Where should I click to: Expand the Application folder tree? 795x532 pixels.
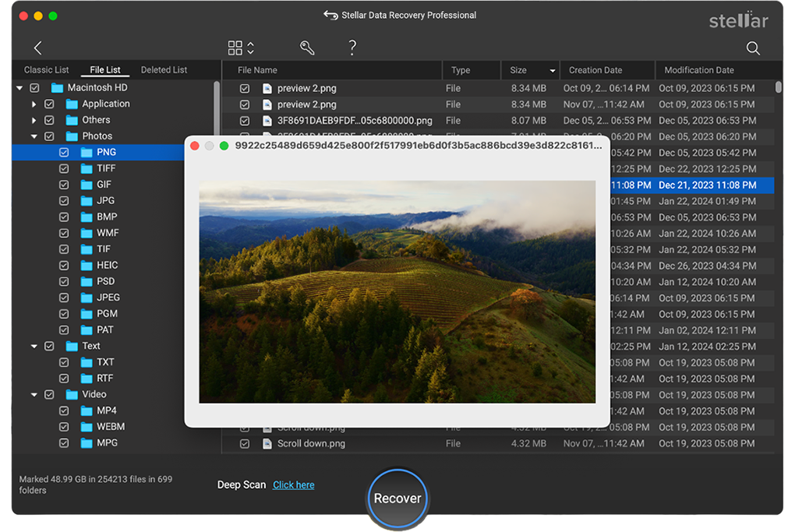34,104
